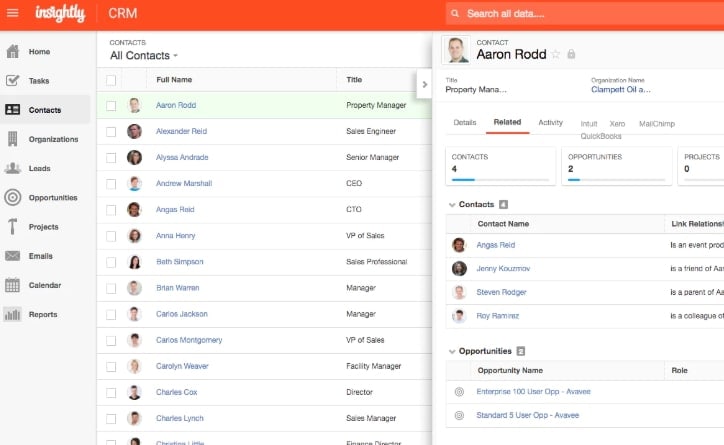Click the Organizations building icon

click(12, 138)
